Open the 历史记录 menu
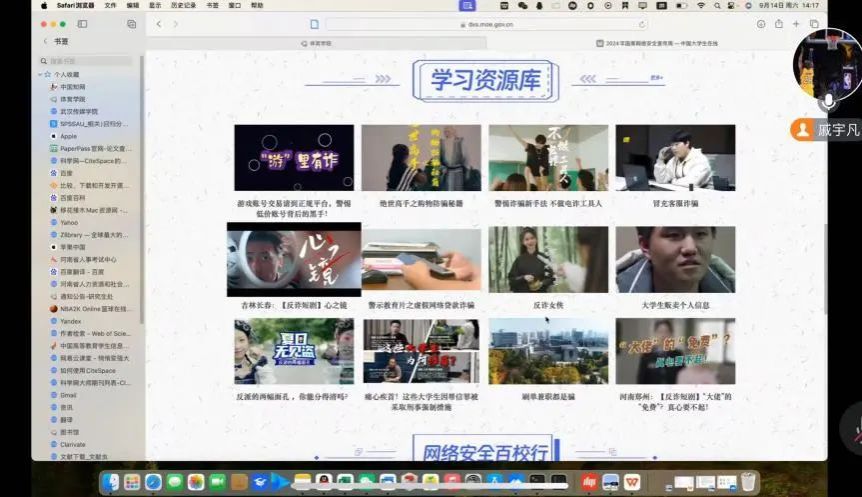 pyautogui.click(x=183, y=5)
